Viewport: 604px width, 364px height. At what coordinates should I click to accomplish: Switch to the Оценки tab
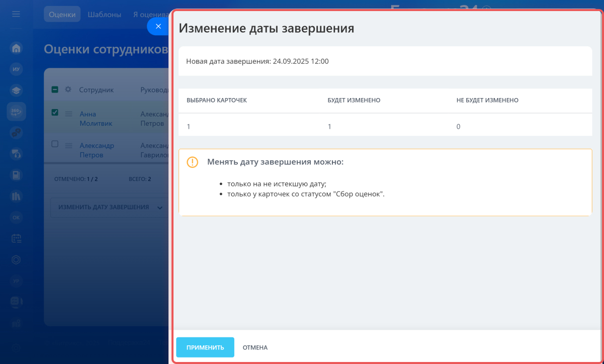click(62, 14)
